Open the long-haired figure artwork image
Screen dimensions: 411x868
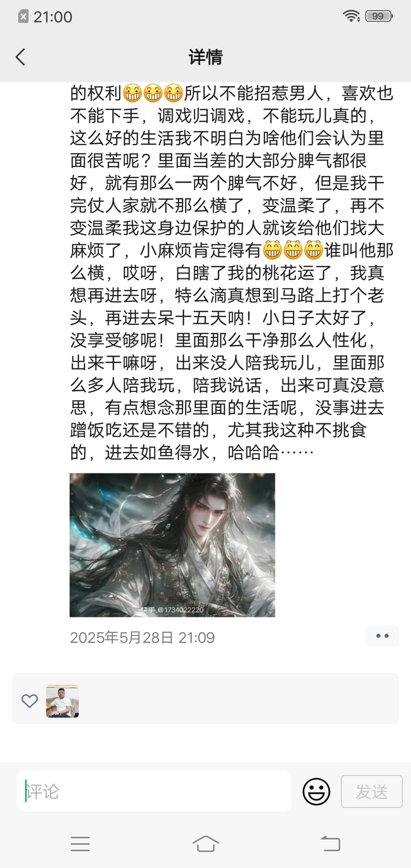click(172, 545)
